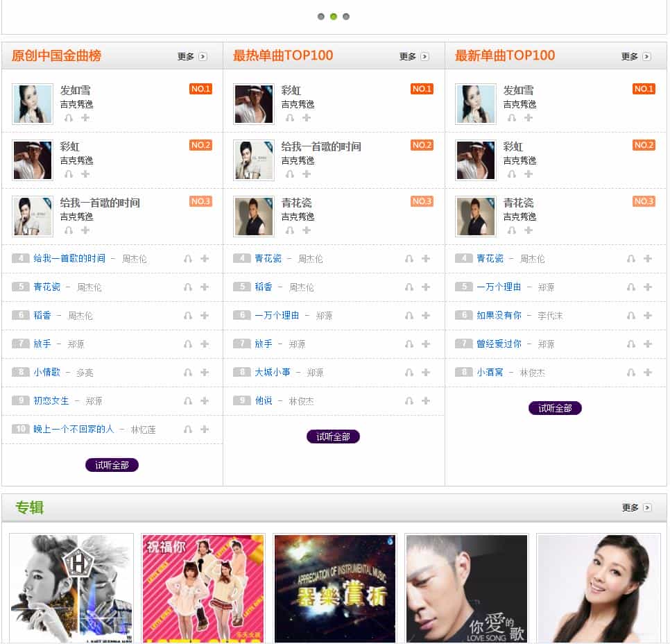Viewport: 670px width, 644px height.
Task: Play row 4 给我一首歌的时间 headphone icon
Action: [187, 259]
